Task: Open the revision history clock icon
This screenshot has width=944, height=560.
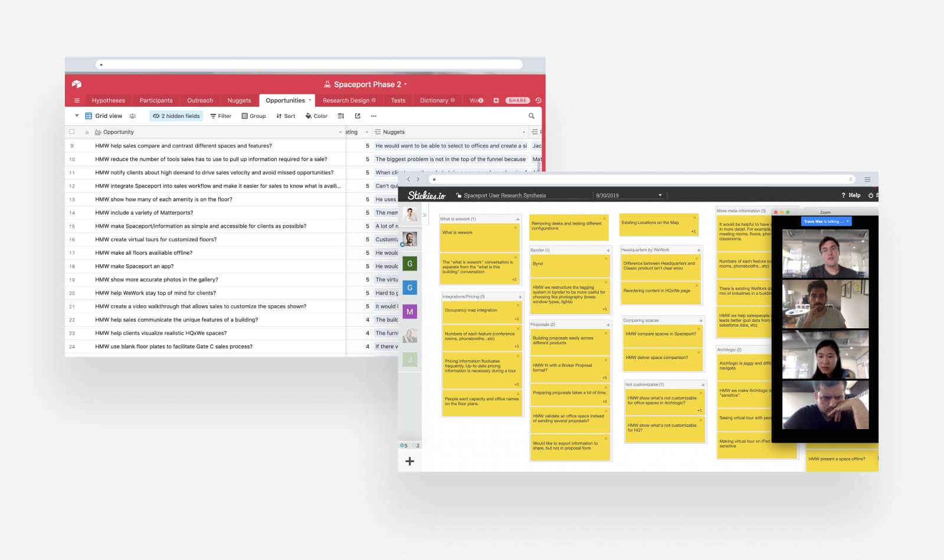Action: pyautogui.click(x=538, y=101)
